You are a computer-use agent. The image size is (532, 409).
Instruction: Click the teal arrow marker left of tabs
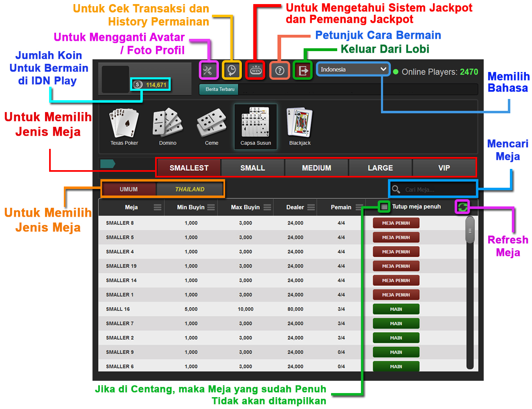pyautogui.click(x=108, y=164)
